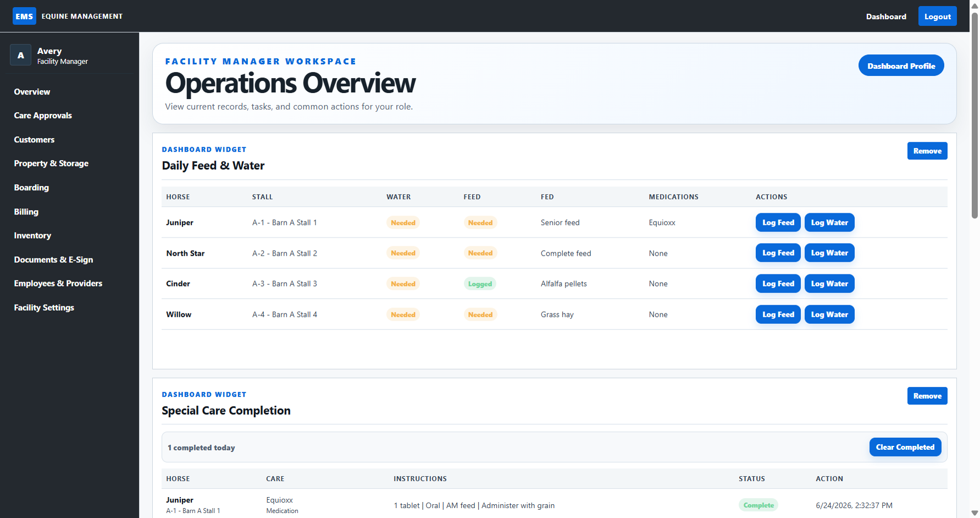This screenshot has height=518, width=980.
Task: Click stall A-1 - Barn A Stall 1 cell
Action: [285, 223]
